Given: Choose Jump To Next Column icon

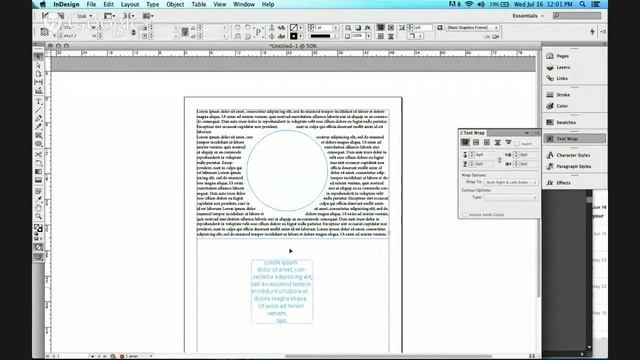Looking at the screenshot, I should (x=508, y=142).
